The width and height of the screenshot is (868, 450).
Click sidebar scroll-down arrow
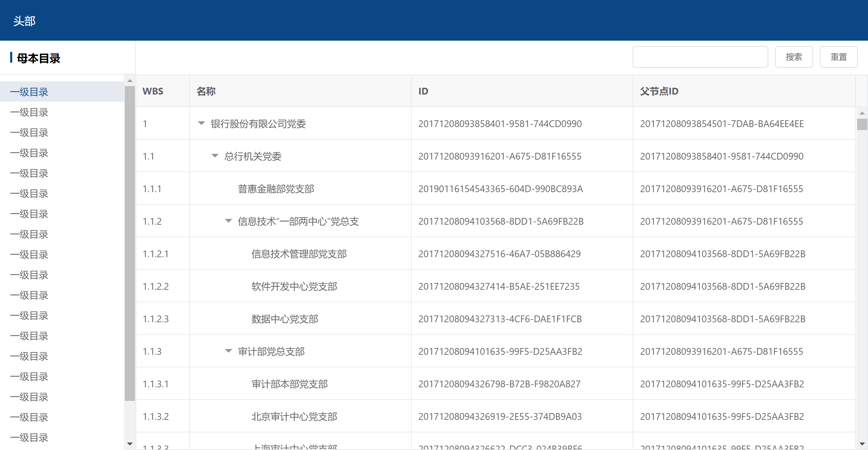click(130, 444)
